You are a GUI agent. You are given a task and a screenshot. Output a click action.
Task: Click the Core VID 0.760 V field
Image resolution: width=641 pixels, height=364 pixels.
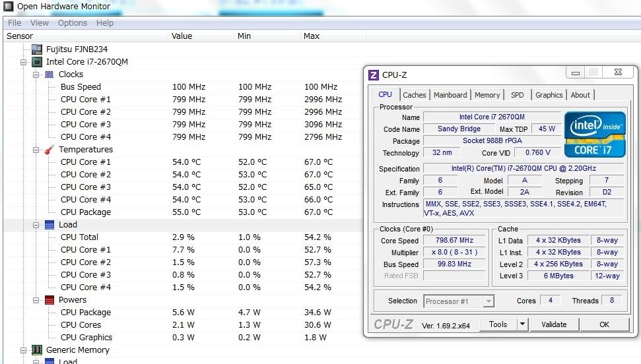coord(538,153)
